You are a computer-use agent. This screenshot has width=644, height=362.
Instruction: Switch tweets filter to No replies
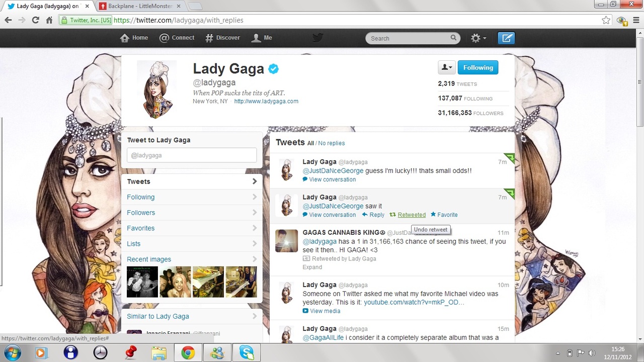click(x=332, y=143)
